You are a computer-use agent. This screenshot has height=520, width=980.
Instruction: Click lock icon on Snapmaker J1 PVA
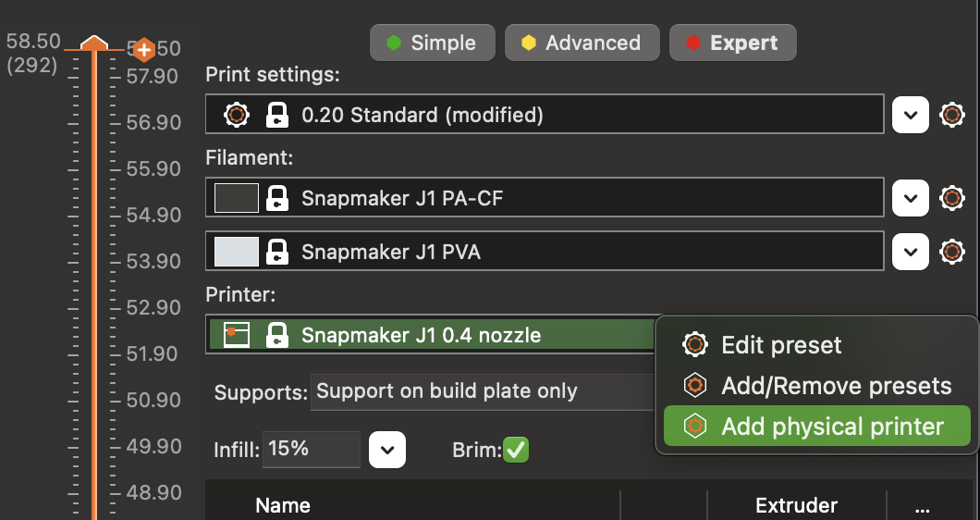click(276, 252)
